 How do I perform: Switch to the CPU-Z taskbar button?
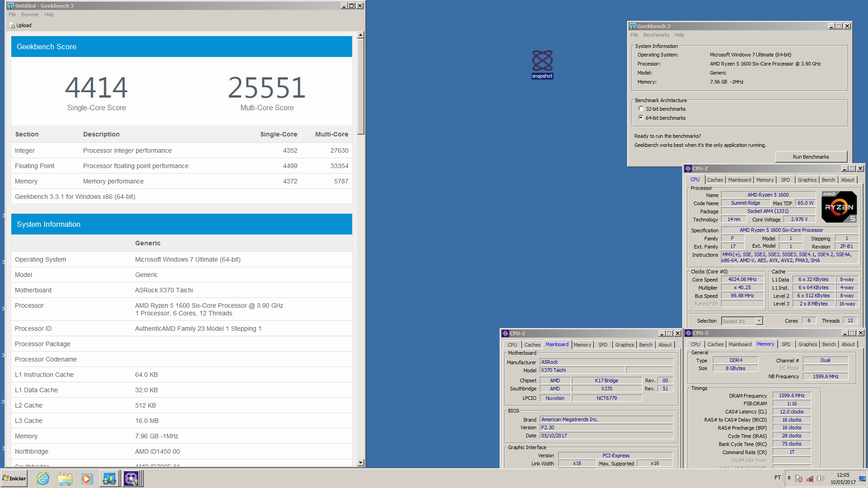[132, 479]
